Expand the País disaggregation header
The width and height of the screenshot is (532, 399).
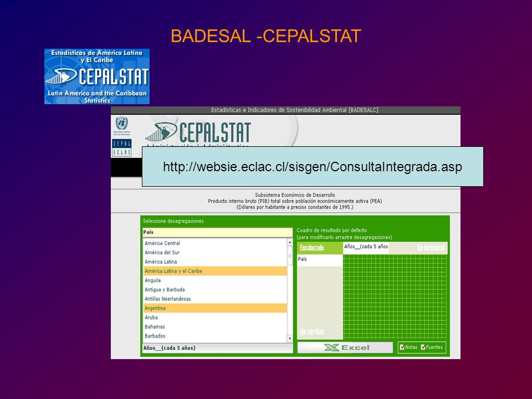(217, 232)
